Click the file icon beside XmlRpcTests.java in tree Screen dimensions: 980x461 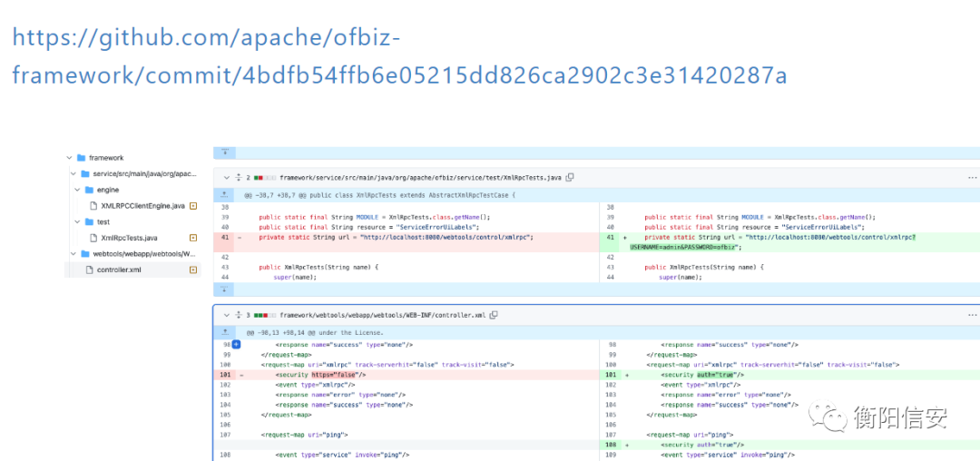(93, 238)
